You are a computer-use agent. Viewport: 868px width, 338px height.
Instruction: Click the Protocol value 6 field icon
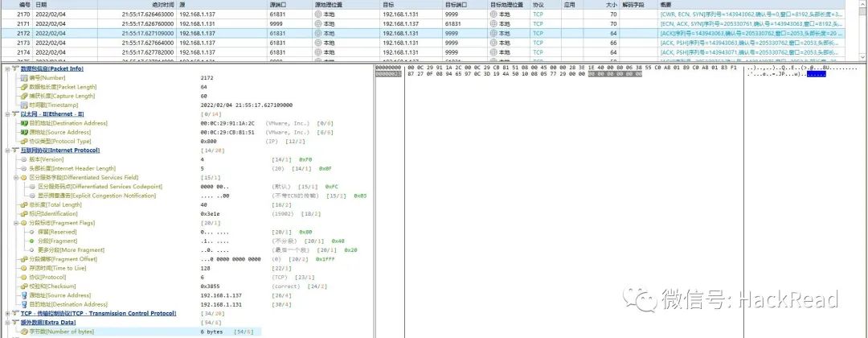tap(24, 277)
